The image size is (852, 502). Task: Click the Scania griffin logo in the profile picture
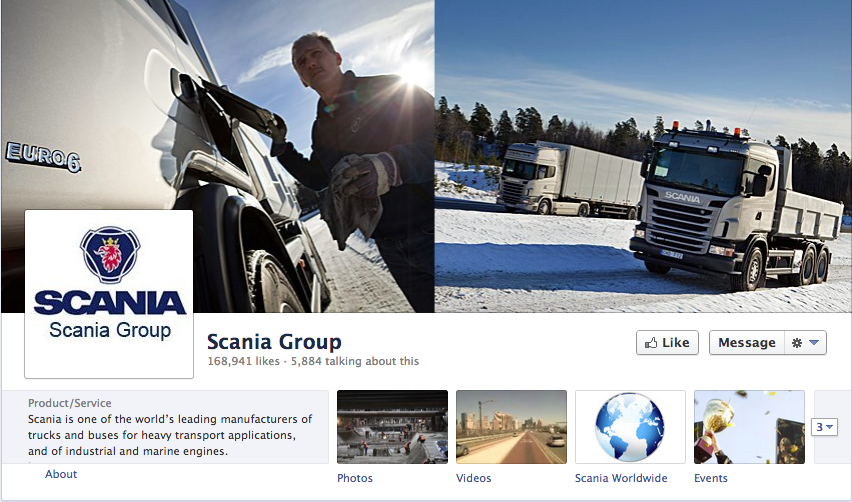coord(110,254)
